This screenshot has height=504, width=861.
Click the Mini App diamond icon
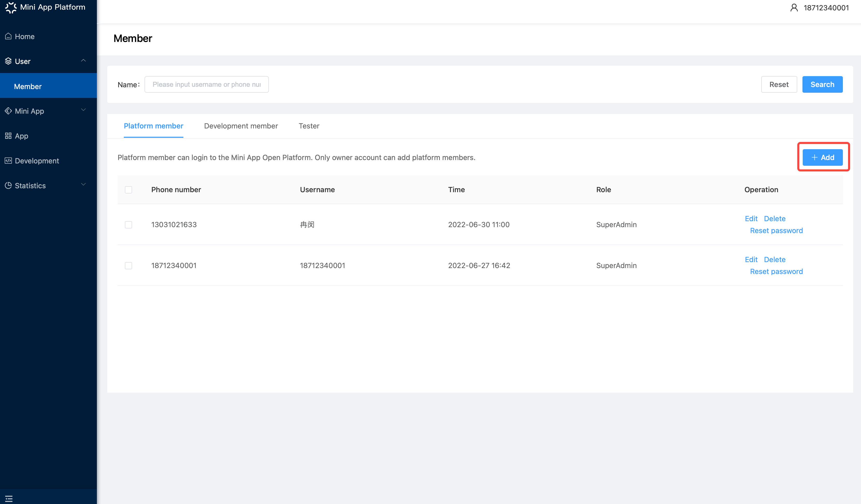tap(9, 111)
